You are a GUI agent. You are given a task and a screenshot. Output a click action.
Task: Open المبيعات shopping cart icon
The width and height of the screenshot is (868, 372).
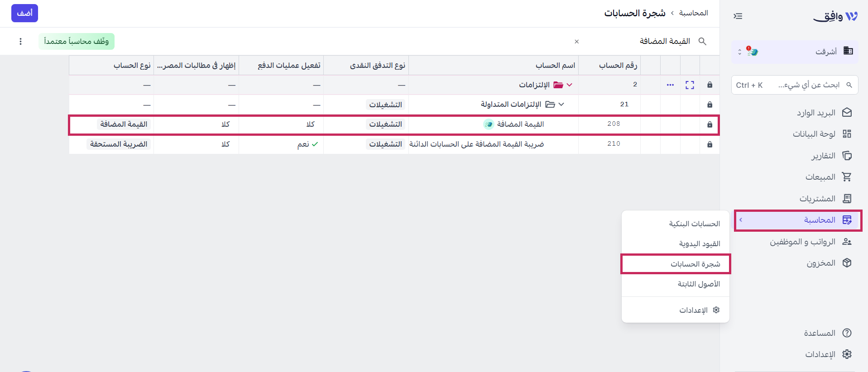847,177
